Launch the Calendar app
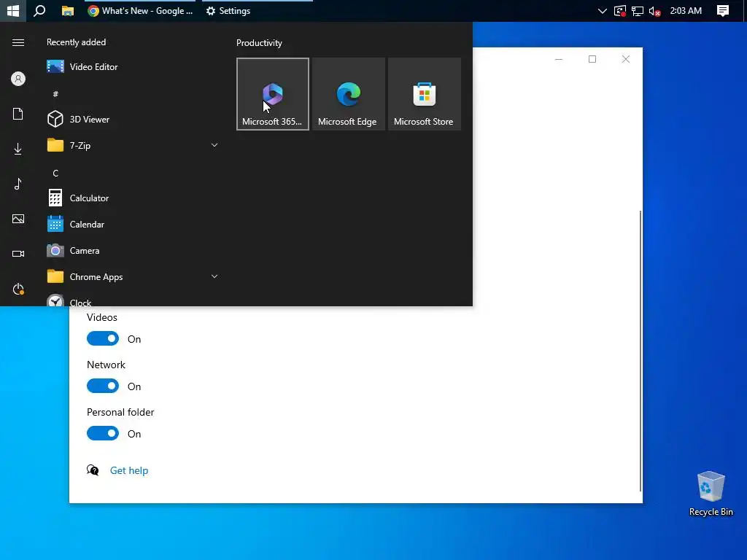 (133, 224)
